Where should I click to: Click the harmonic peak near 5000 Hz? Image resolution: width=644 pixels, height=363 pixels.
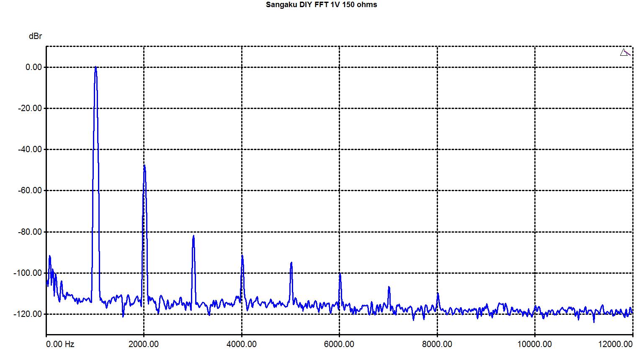291,263
